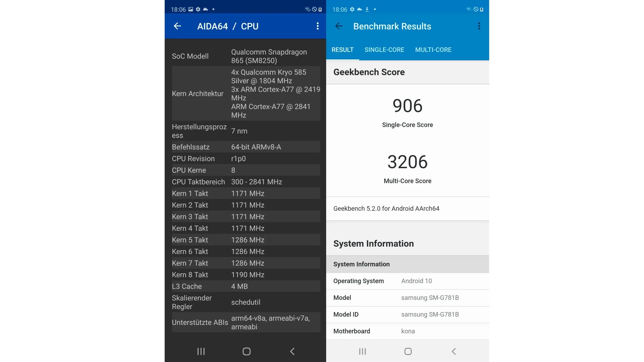Click the CPU section label in AIDA64
Screen dimensions: 644x362
point(250,26)
